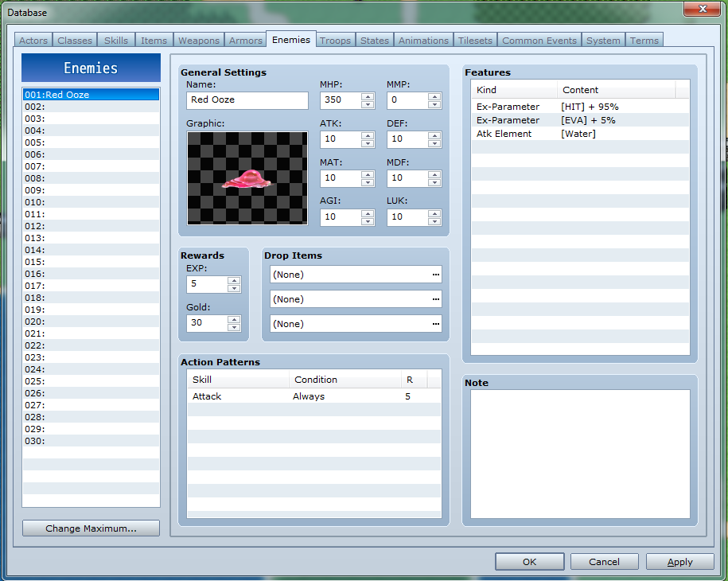
Task: Click inside the Note text area
Action: tap(580, 454)
